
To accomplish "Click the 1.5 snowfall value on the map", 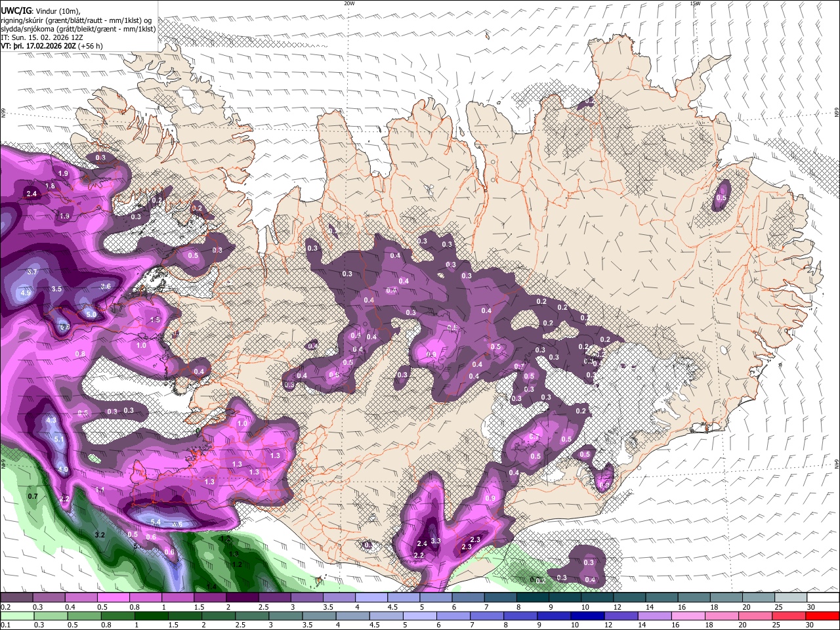I will (155, 320).
